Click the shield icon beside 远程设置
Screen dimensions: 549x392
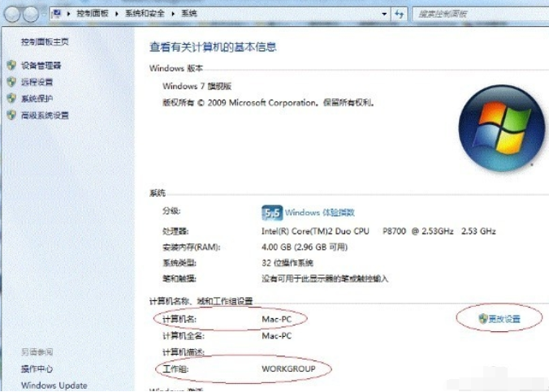11,82
